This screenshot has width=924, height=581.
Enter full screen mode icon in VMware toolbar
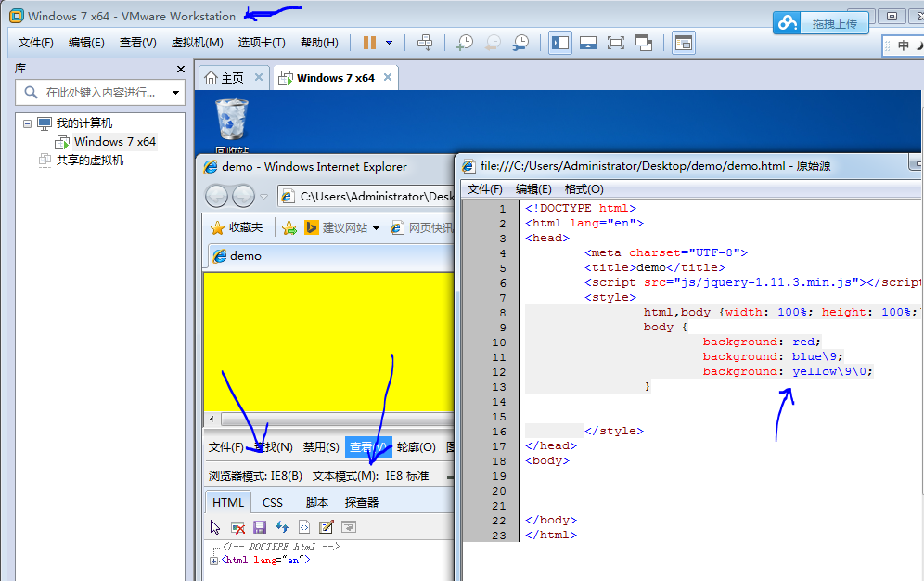click(616, 43)
